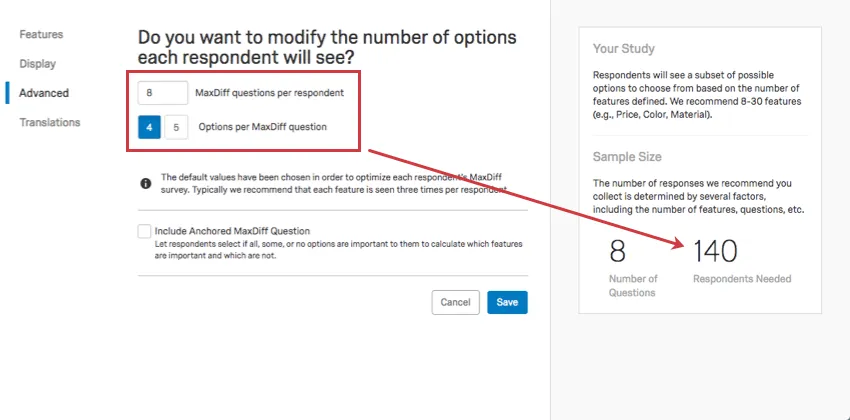
Task: Click the Sample Size heading
Action: (x=627, y=157)
